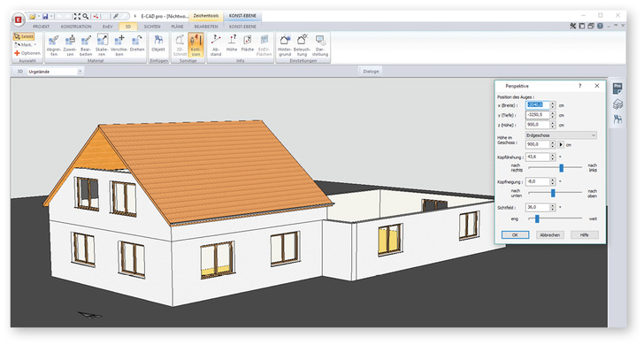Confirm the Perspektive dialog with OK
Viewport: 644px width, 345px height.
pyautogui.click(x=515, y=235)
